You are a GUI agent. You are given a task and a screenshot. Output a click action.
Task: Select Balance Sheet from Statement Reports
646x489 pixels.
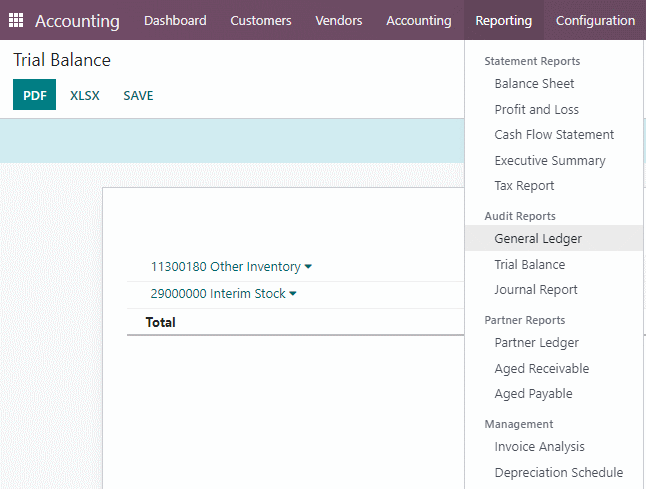point(534,84)
